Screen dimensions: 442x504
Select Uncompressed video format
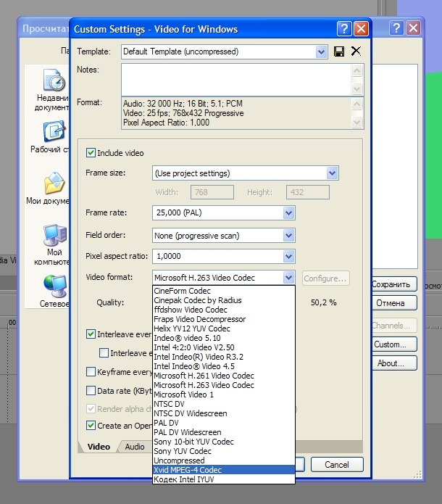point(224,460)
